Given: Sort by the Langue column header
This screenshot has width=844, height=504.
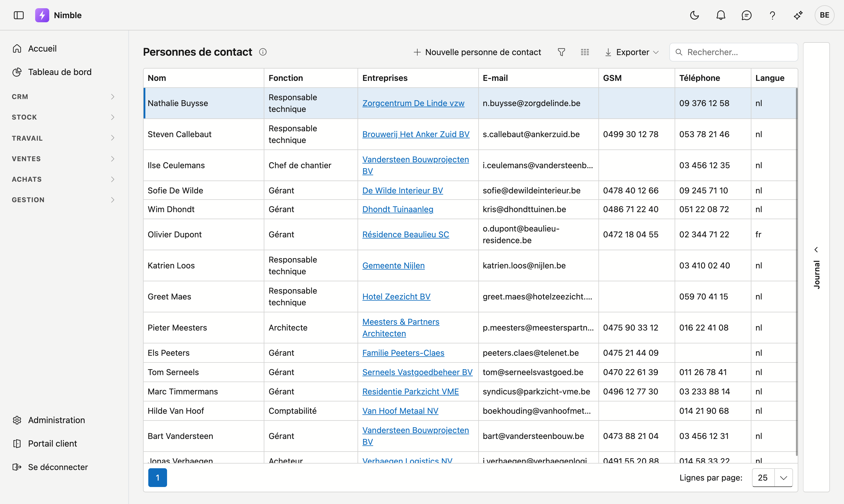Looking at the screenshot, I should coord(774,78).
